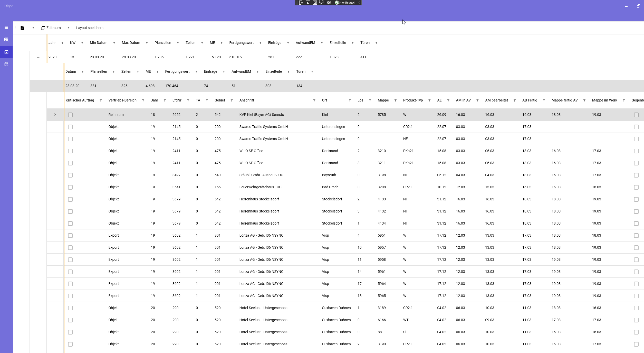644x353 pixels.
Task: Click Layout speichern button
Action: tap(90, 28)
